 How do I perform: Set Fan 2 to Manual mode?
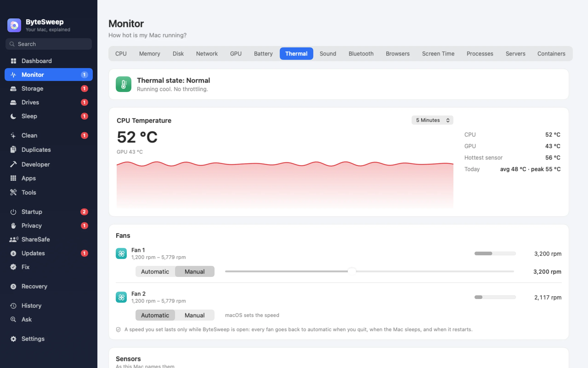click(195, 315)
